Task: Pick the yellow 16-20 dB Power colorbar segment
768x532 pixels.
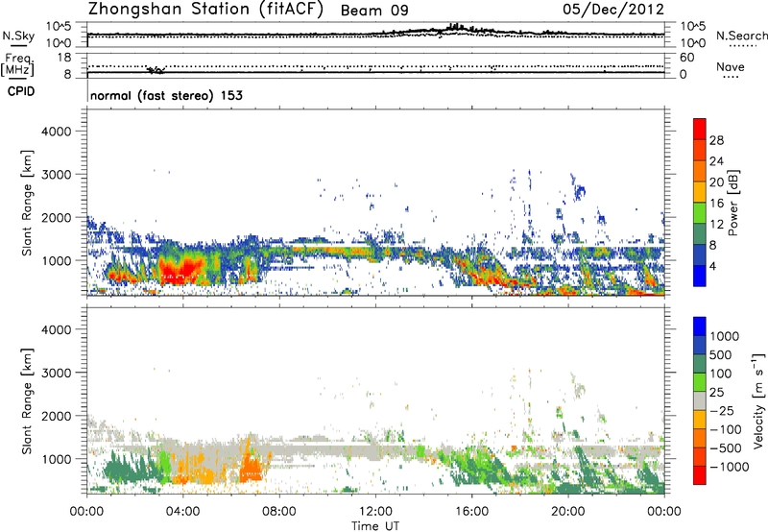Action: [700, 192]
